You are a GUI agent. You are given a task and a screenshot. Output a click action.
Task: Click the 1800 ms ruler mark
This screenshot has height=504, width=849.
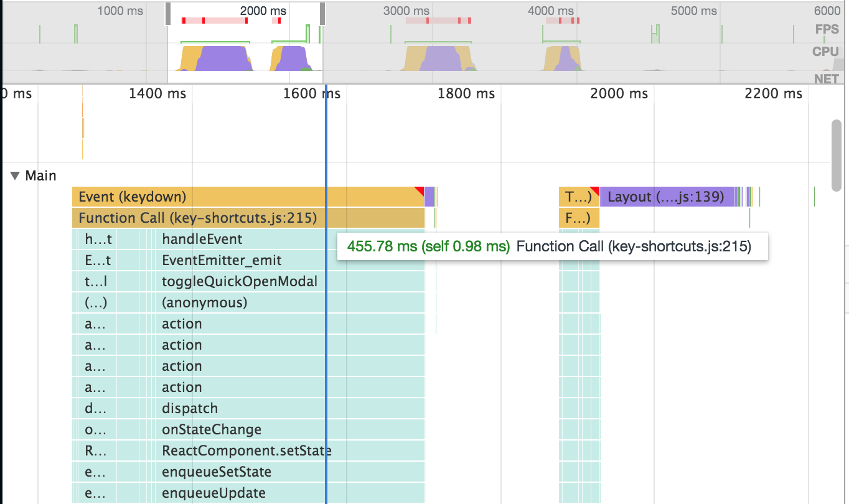tap(466, 93)
